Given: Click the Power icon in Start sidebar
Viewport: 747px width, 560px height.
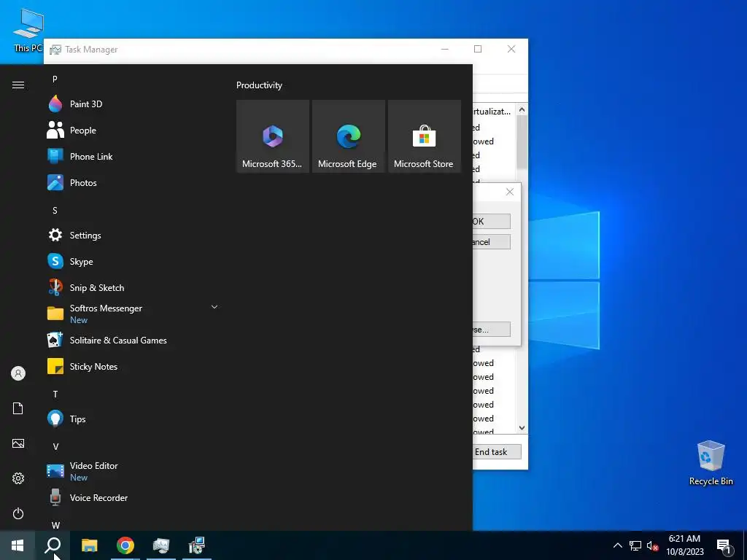Looking at the screenshot, I should [x=18, y=513].
